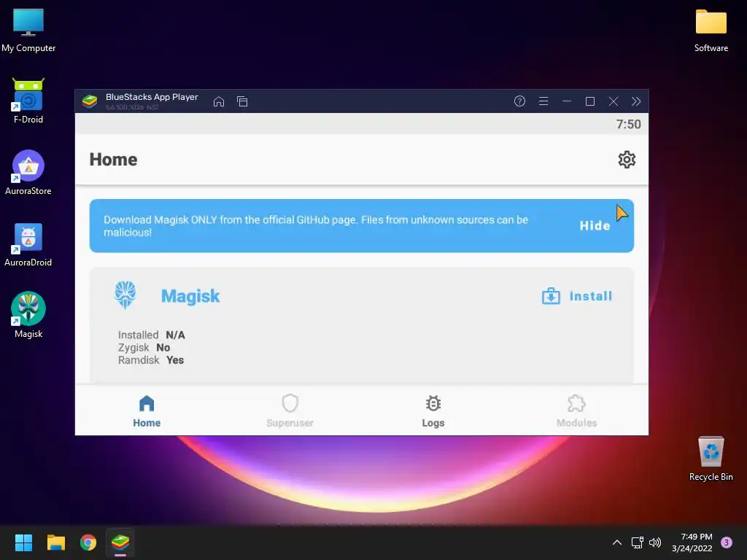Show hidden system tray icons
Screen dimensions: 747x560
(x=616, y=542)
